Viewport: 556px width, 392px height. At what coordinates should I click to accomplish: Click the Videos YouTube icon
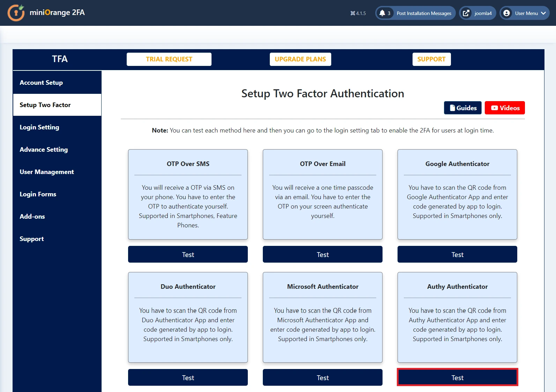(494, 108)
